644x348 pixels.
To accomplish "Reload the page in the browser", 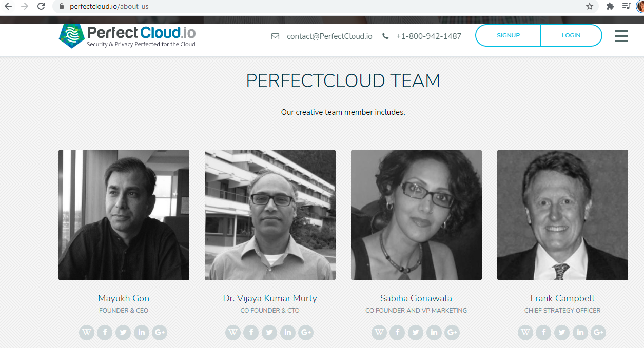I will coord(41,7).
